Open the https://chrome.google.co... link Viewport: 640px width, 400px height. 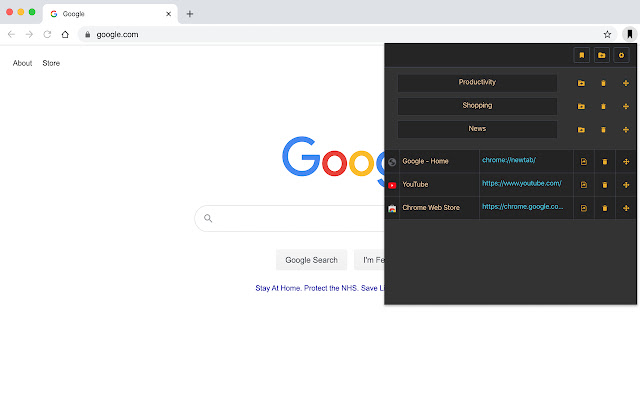coord(522,207)
